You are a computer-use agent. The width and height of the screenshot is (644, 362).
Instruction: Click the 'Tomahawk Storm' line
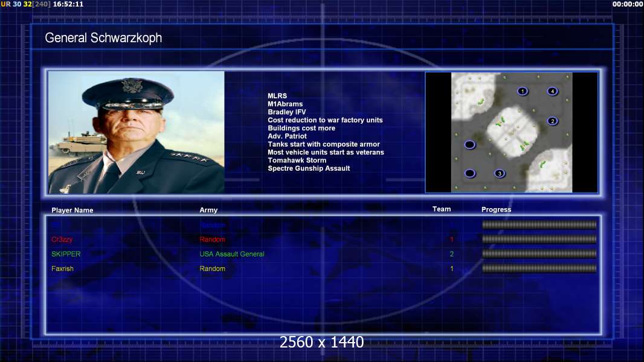pyautogui.click(x=297, y=160)
